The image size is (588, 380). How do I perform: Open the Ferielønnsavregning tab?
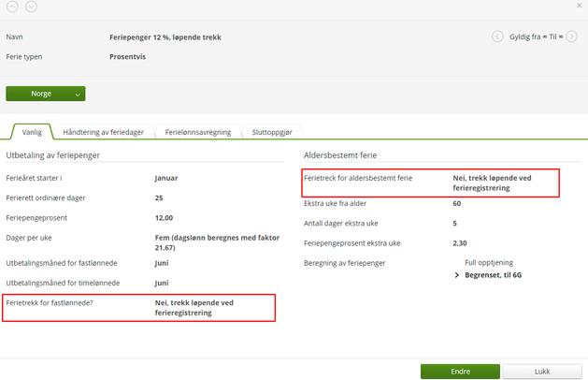coord(198,132)
